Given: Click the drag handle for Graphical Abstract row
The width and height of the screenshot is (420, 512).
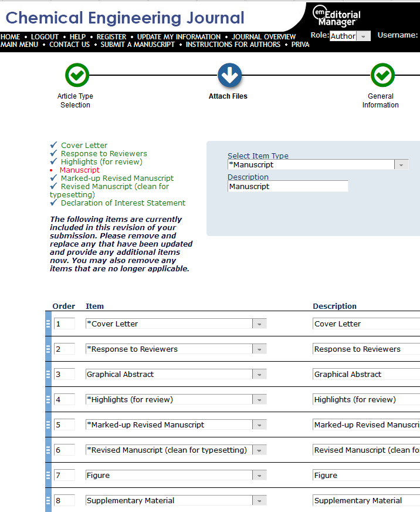Looking at the screenshot, I should point(48,374).
